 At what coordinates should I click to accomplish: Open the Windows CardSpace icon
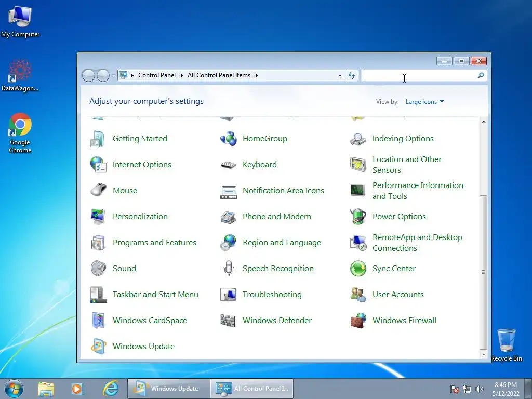pos(98,320)
